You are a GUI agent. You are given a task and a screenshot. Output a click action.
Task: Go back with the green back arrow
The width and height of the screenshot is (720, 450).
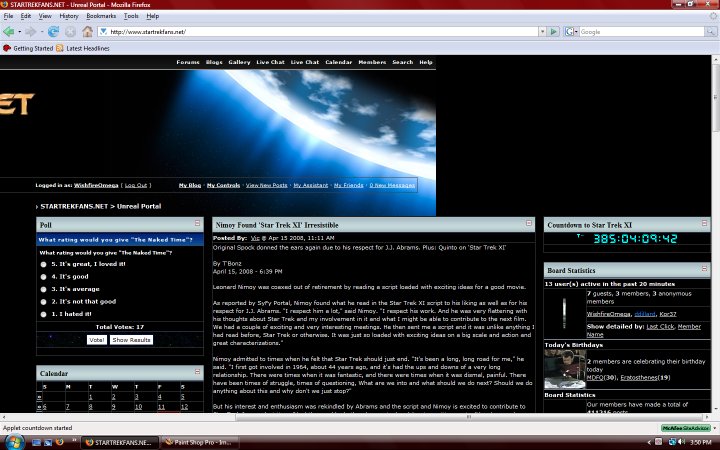(x=9, y=32)
